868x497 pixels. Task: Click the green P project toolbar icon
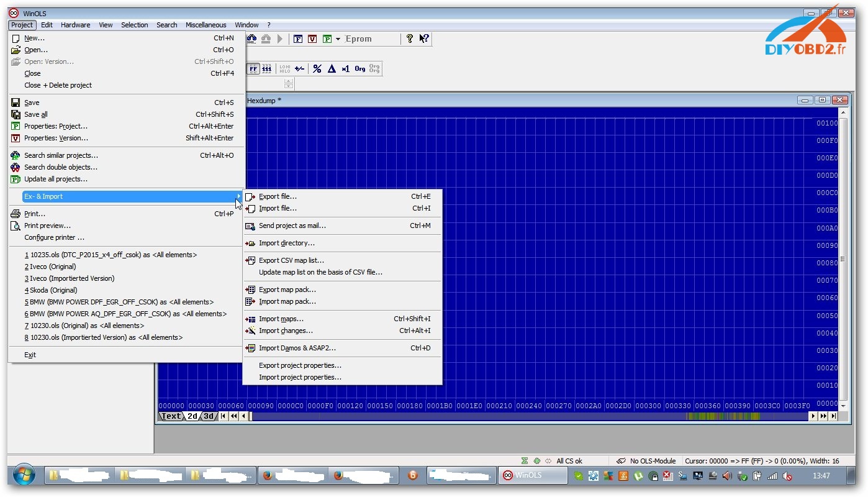327,39
